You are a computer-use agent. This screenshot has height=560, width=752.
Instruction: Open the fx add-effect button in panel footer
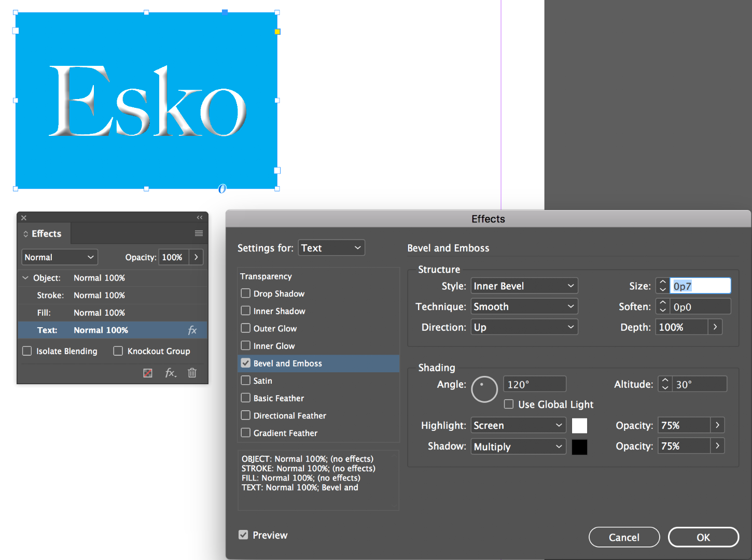(171, 373)
